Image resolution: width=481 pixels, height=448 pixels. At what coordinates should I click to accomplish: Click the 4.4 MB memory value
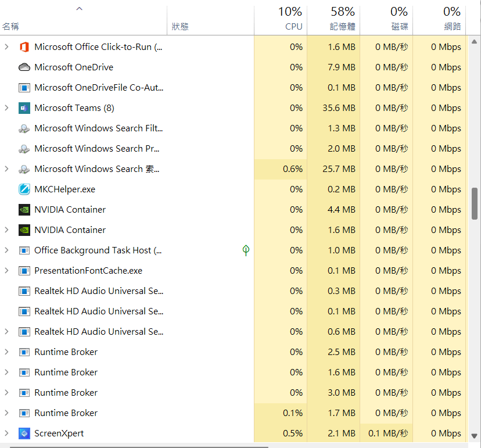(x=342, y=210)
